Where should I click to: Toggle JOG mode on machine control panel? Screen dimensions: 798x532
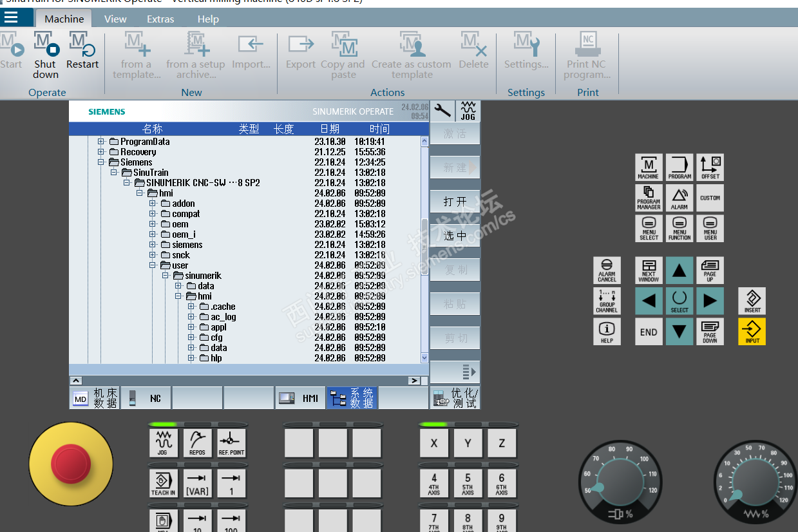click(164, 443)
